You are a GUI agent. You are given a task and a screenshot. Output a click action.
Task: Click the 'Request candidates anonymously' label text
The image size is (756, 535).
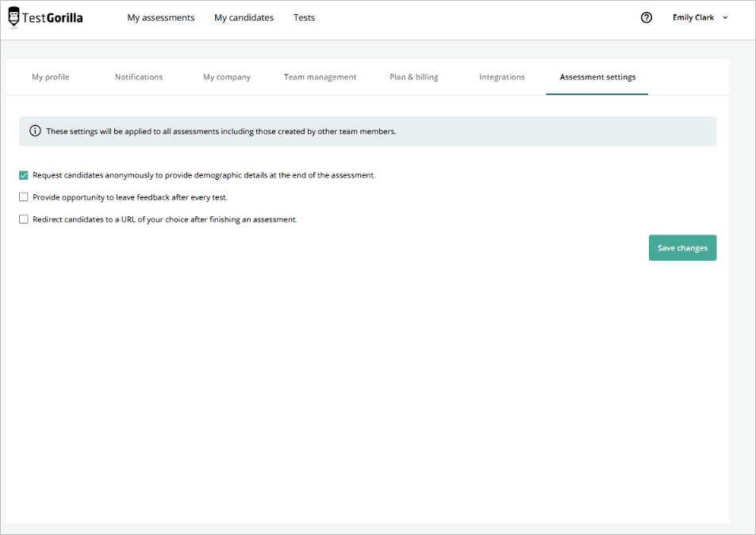[204, 175]
